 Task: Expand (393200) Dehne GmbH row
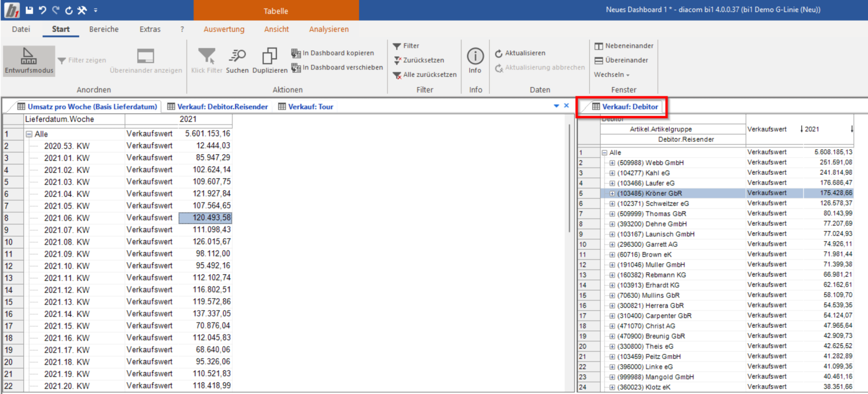[x=612, y=224]
